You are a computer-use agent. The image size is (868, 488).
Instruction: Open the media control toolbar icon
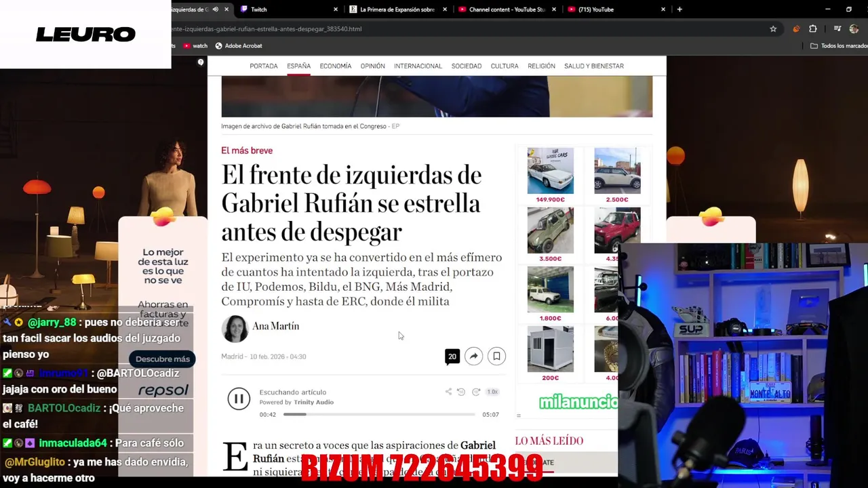click(x=837, y=29)
